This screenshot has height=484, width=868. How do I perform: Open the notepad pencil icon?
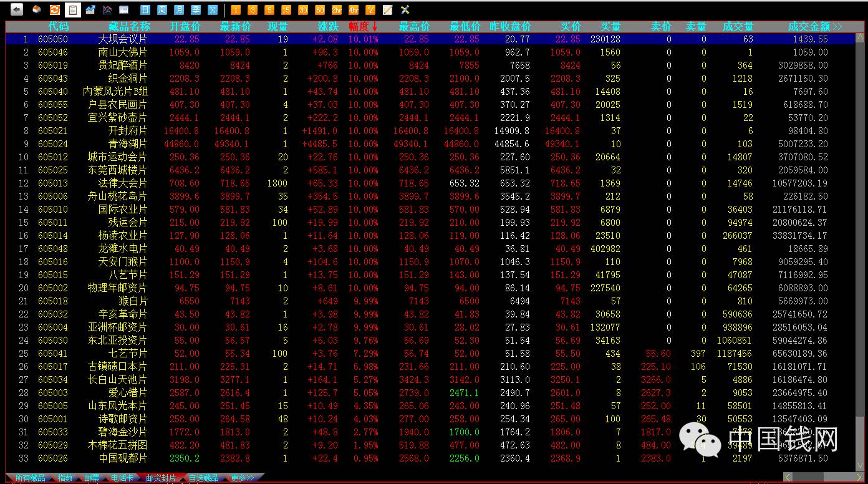point(388,10)
